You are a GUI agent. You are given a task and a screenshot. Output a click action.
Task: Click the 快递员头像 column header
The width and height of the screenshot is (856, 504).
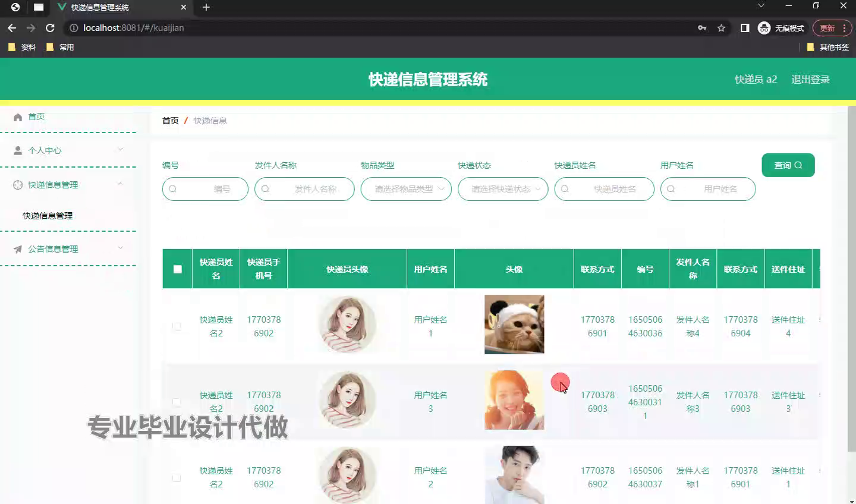[347, 269]
